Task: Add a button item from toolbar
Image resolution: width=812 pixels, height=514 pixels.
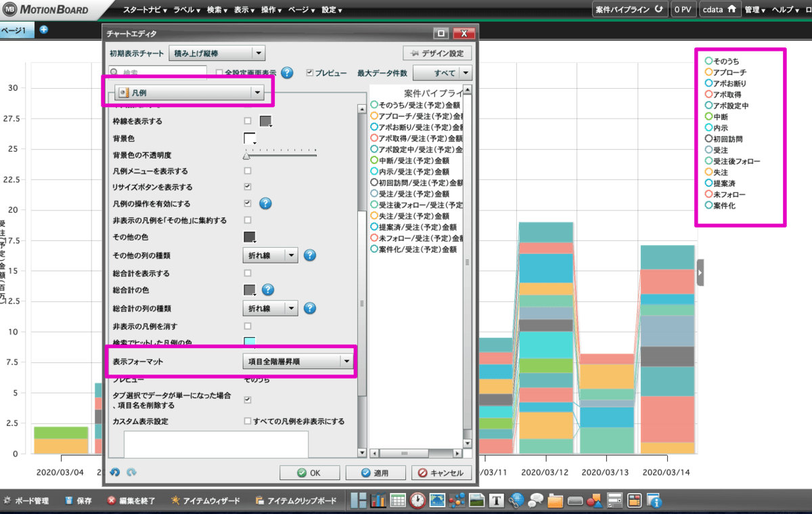Action: (575, 501)
